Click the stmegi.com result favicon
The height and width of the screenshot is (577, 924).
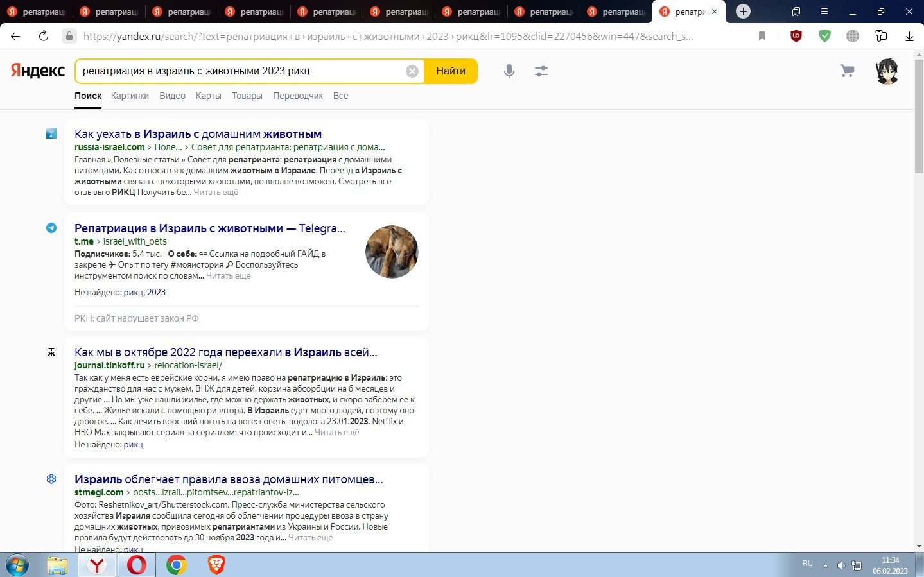[51, 479]
